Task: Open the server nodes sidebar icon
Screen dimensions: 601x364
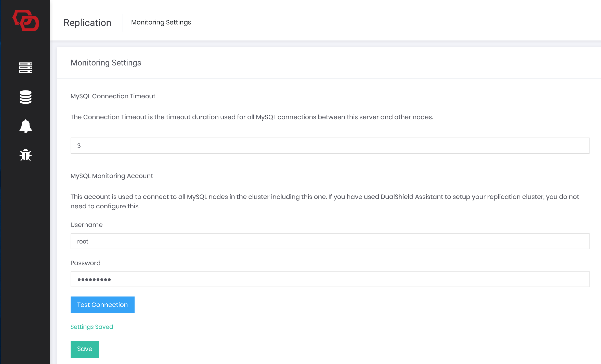Action: point(25,68)
